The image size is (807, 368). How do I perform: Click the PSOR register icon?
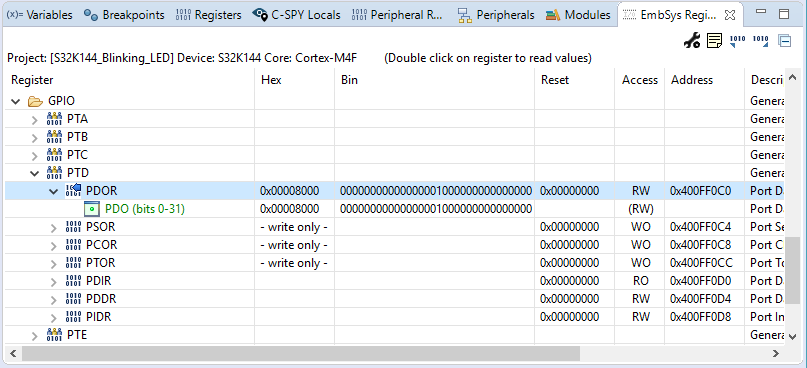(x=74, y=227)
